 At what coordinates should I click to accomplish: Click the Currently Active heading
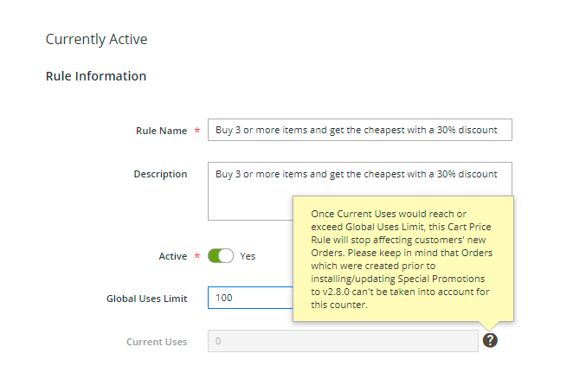tap(96, 40)
